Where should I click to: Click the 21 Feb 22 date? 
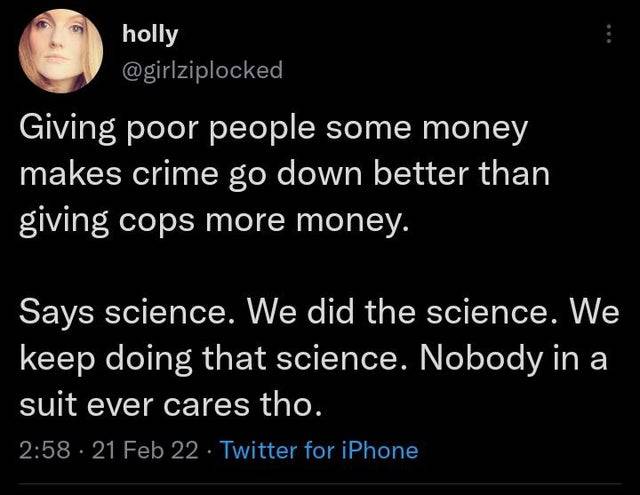132,450
